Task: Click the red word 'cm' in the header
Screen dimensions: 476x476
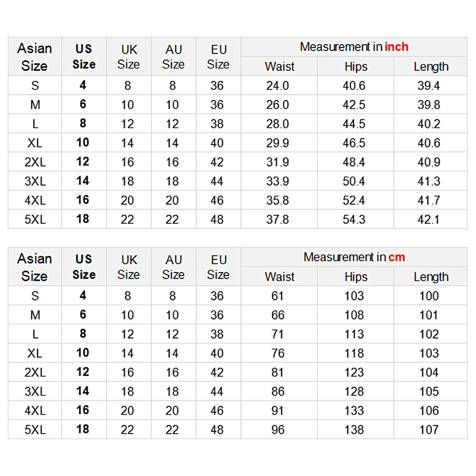Action: (396, 257)
